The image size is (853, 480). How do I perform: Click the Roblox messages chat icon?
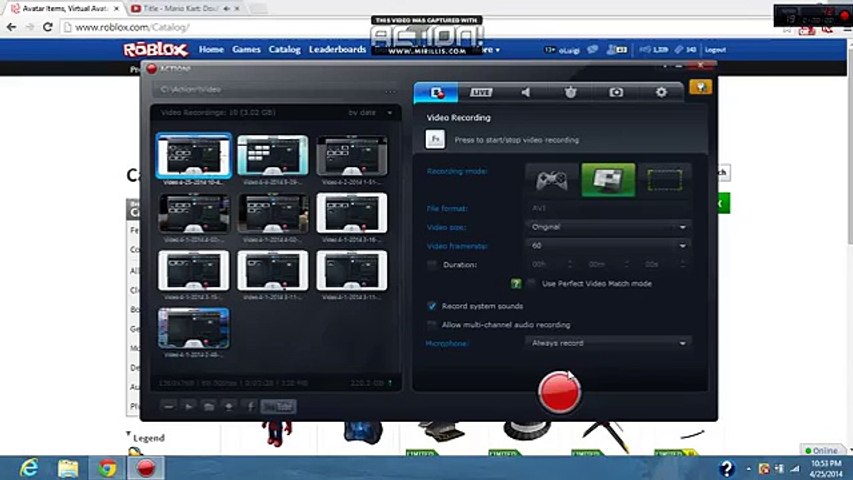(x=592, y=50)
